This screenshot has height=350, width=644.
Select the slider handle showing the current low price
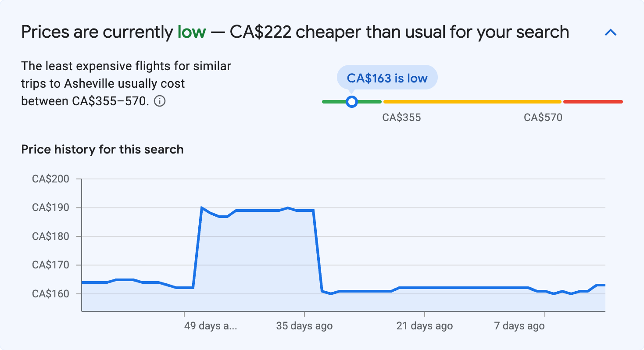(x=352, y=101)
